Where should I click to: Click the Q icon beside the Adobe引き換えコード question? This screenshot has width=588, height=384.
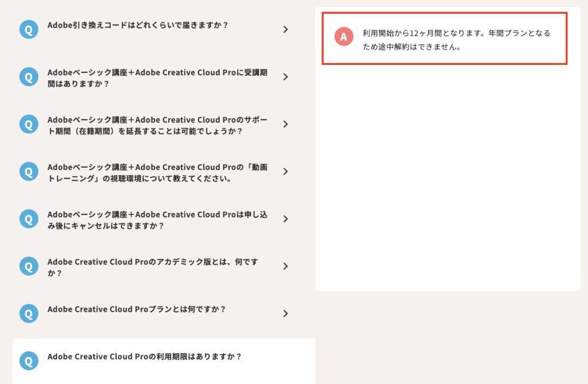coord(29,29)
